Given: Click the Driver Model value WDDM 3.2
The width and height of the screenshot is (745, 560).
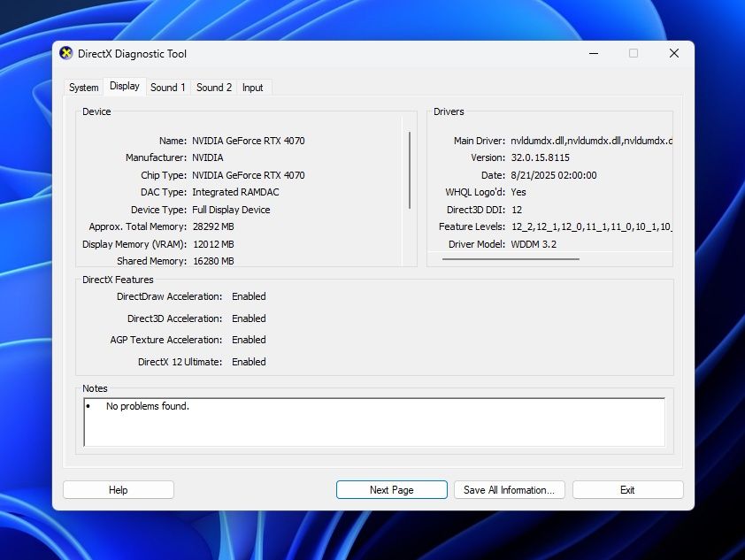Looking at the screenshot, I should 534,244.
